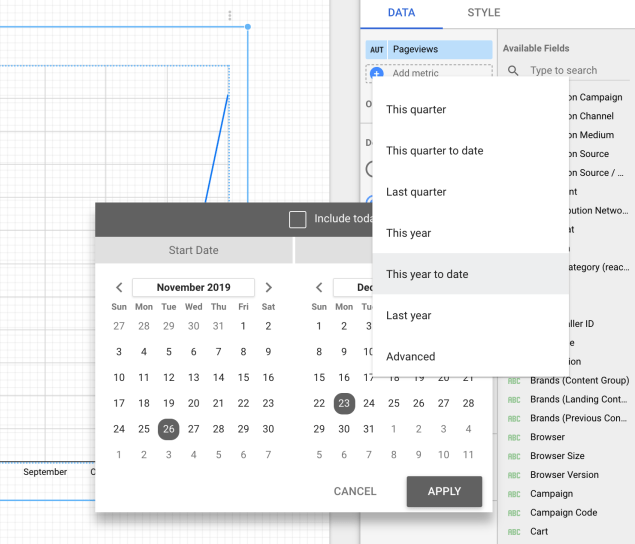Screen dimensions: 635x544
Task: Click ABC type icon beside Campaign
Action: pyautogui.click(x=514, y=494)
